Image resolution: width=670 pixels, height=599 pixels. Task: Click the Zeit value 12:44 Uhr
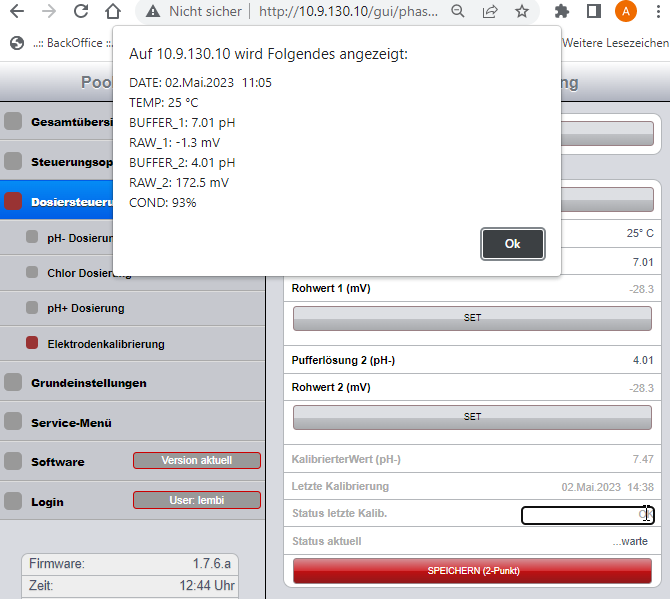(207, 585)
